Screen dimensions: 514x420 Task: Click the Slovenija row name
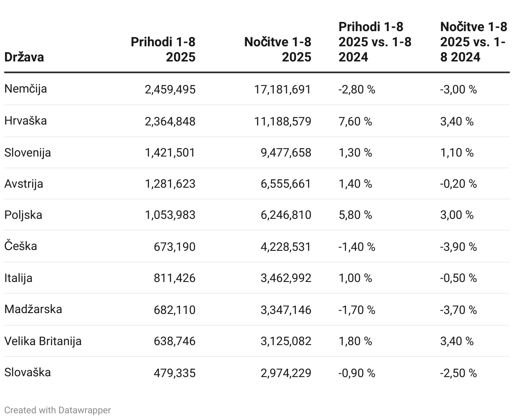28,152
